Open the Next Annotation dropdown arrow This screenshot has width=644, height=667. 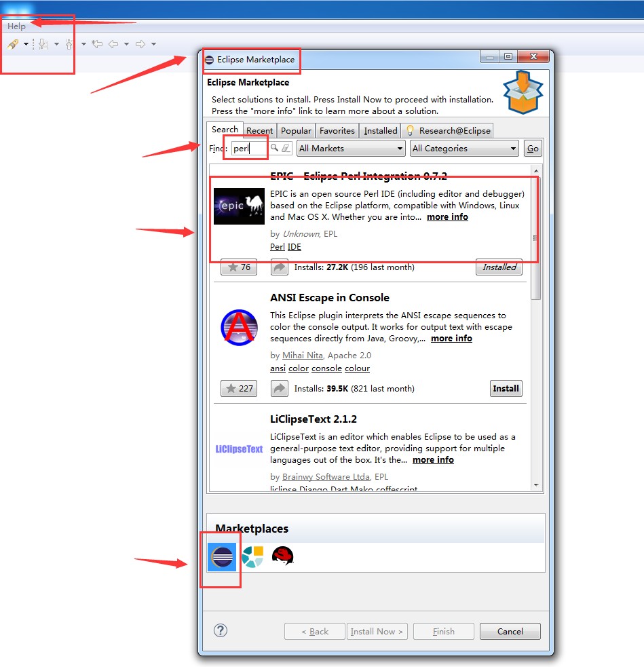[x=56, y=44]
